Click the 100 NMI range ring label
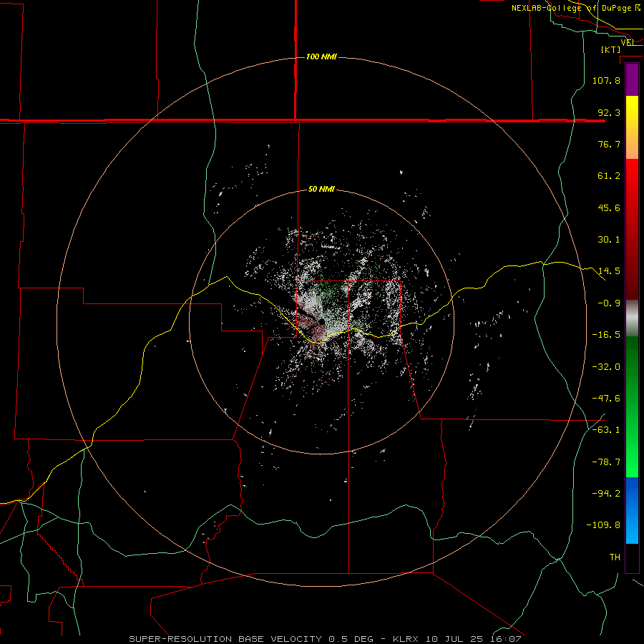This screenshot has height=644, width=644. pyautogui.click(x=321, y=57)
